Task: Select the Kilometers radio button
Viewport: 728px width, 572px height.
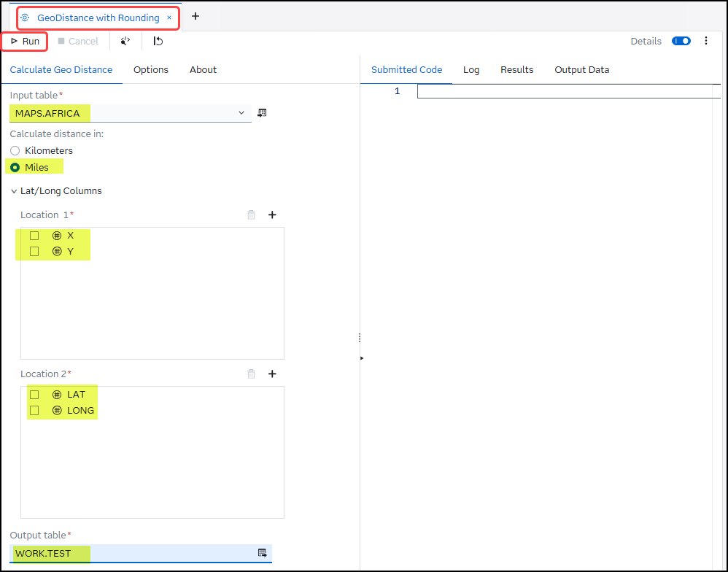Action: [15, 151]
